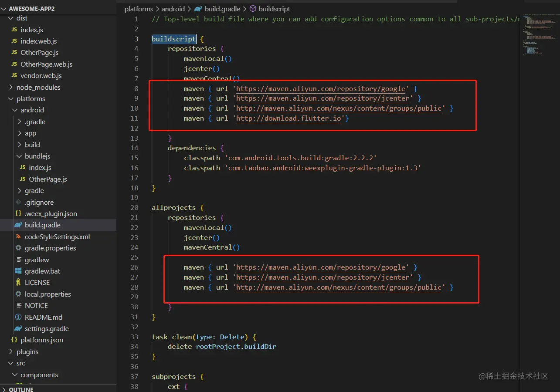Collapse the AWESOME-APP2 explorer section
This screenshot has height=392, width=560.
(x=4, y=8)
